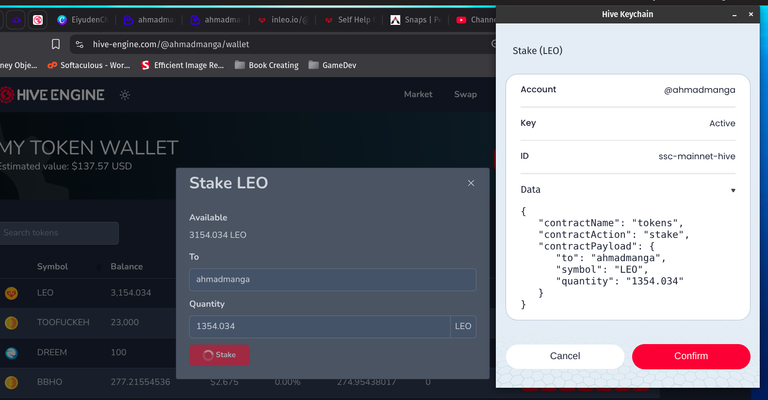Open the pinned pink swirl tab
The width and height of the screenshot is (768, 400).
click(38, 20)
